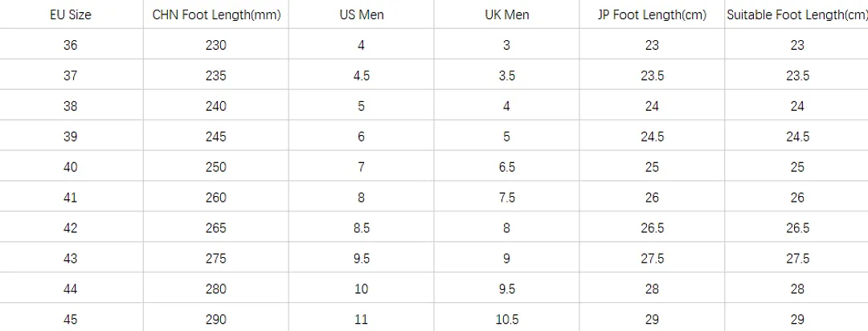Select the JP Foot Length(cm) header
The image size is (868, 331).
coord(652,15)
